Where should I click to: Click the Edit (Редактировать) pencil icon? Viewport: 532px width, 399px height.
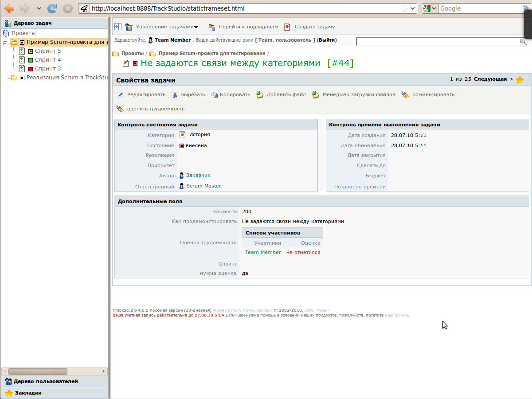tap(120, 95)
